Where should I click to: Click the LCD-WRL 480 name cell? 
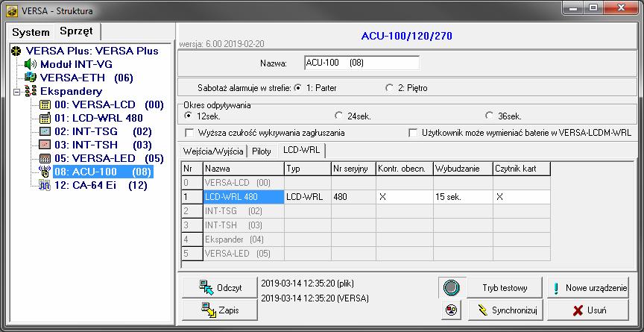pos(244,197)
